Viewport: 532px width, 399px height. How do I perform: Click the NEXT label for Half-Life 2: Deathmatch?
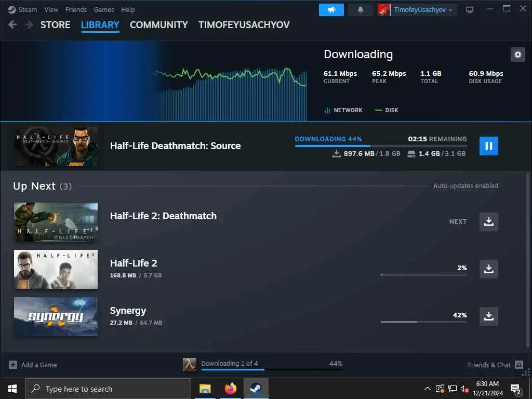click(x=458, y=221)
